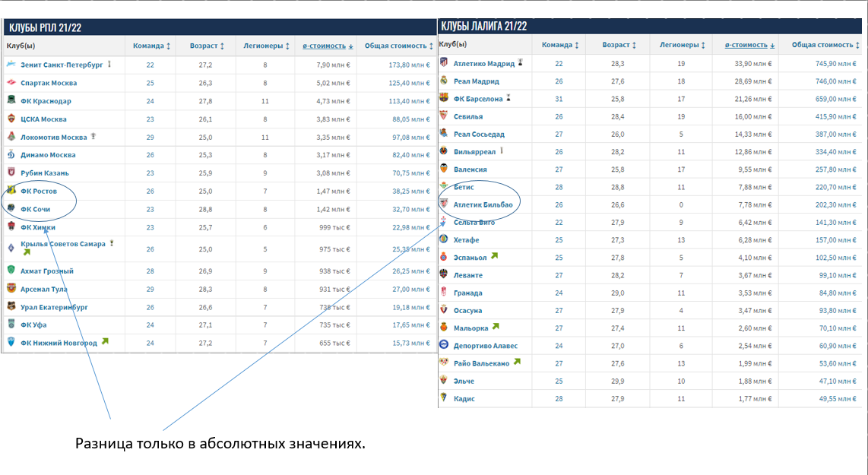Click the green promoted arrow beside Мальорка

(496, 327)
